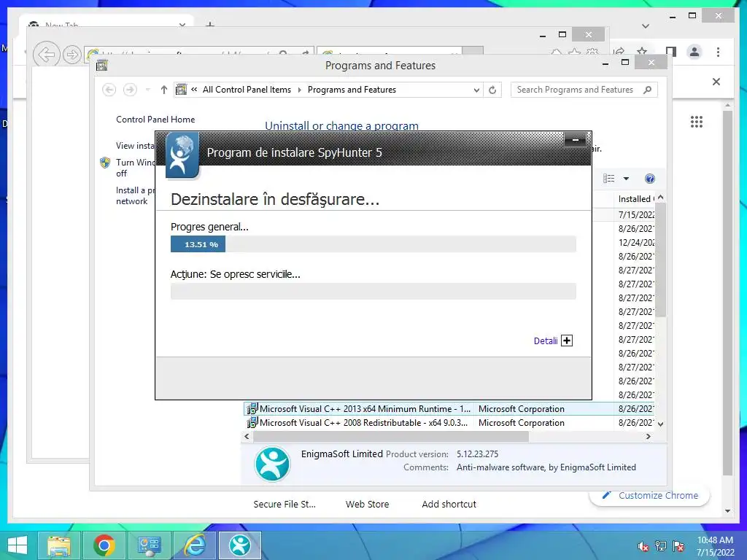The height and width of the screenshot is (560, 747).
Task: Switch to Google Chrome on taskbar
Action: pyautogui.click(x=104, y=545)
